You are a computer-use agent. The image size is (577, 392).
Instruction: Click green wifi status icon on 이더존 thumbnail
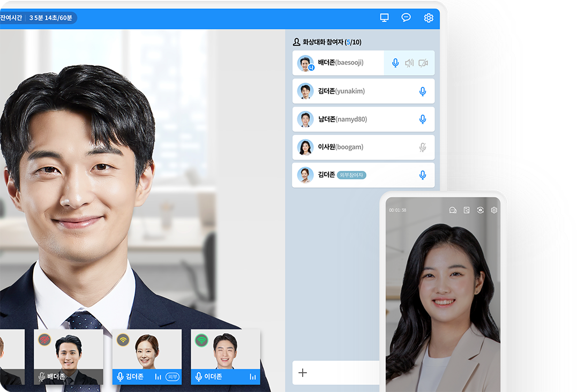[201, 340]
